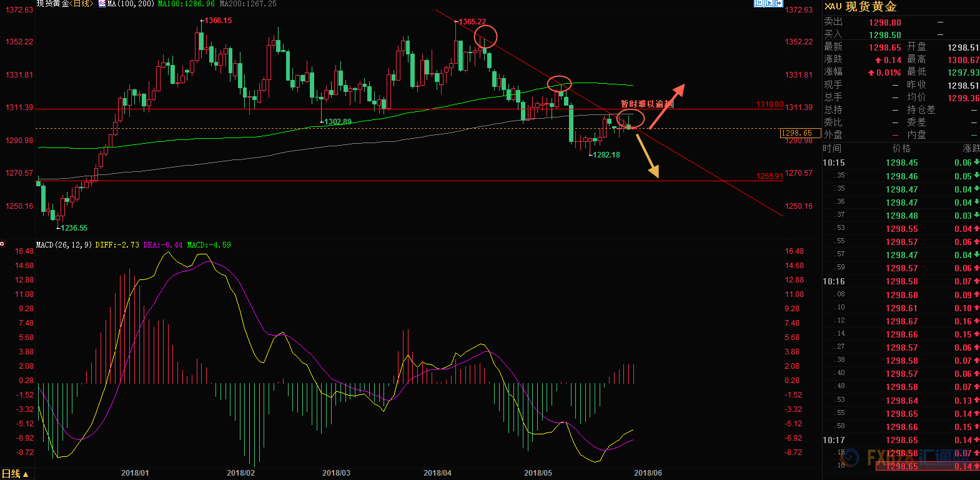
Task: Click the MACD:-4.59 value
Action: pos(209,245)
